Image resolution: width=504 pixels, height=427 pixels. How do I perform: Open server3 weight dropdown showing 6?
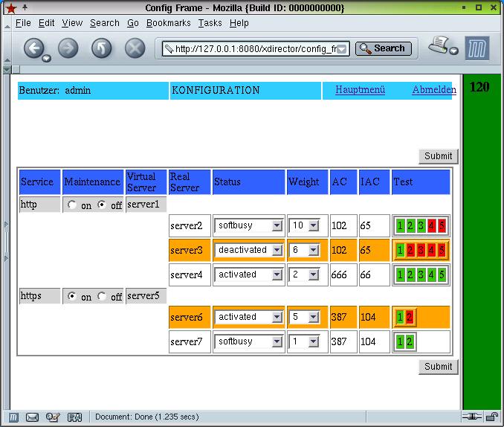pos(304,251)
